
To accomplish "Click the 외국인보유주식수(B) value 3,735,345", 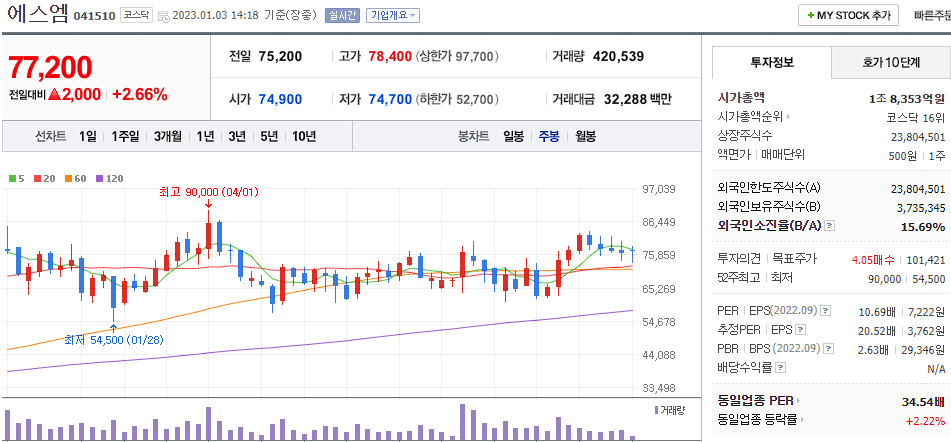I will (x=921, y=208).
